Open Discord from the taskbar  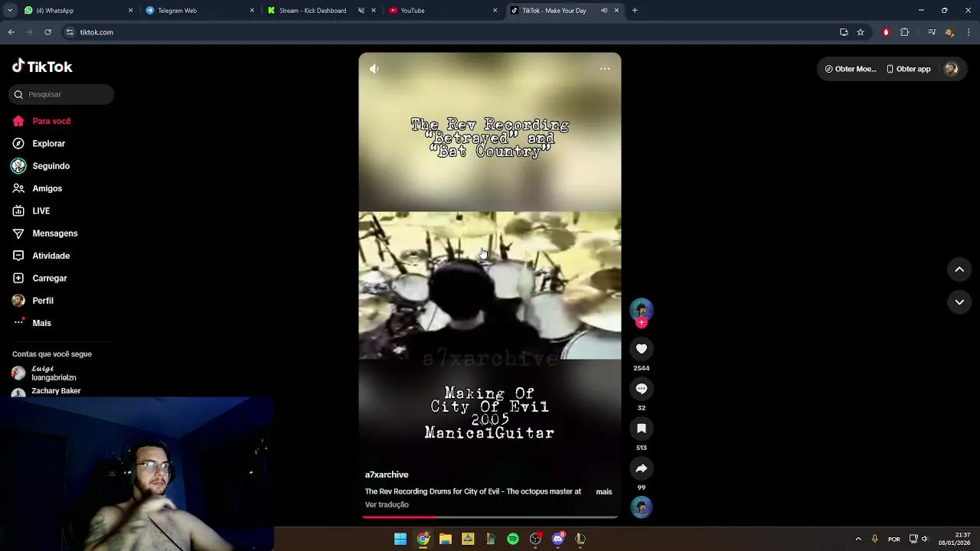(558, 539)
